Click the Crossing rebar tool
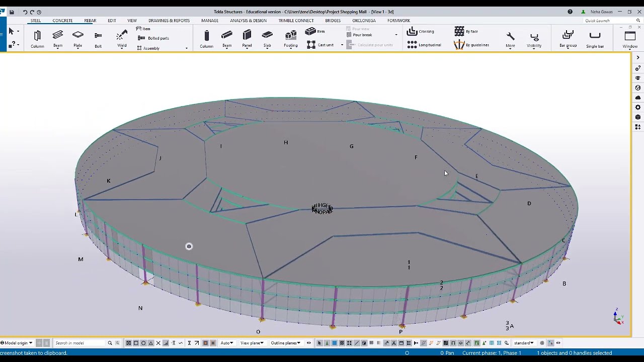The width and height of the screenshot is (644, 362). (x=420, y=31)
